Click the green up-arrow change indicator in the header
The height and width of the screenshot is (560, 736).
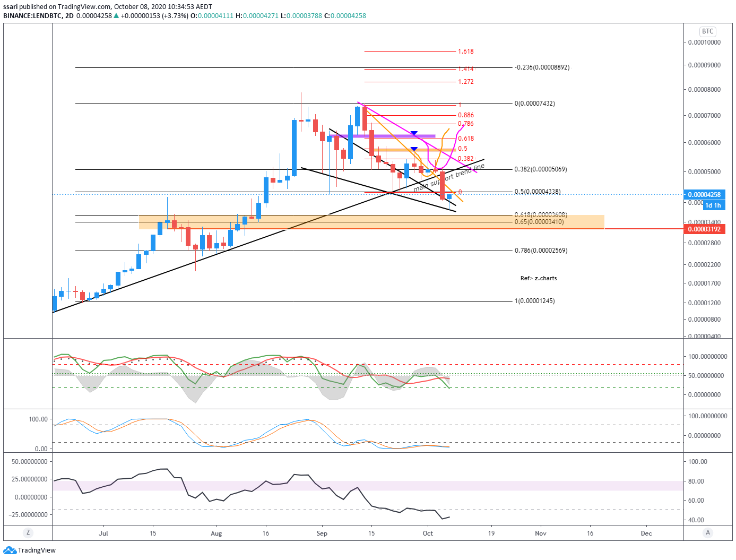pyautogui.click(x=116, y=16)
